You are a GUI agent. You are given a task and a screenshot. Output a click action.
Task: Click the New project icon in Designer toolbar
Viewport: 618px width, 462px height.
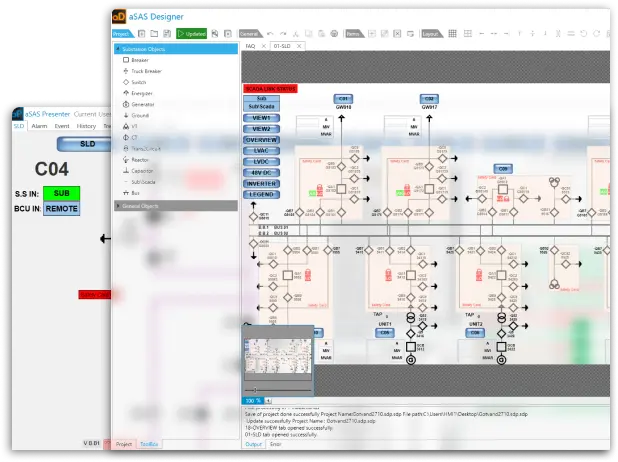click(141, 34)
